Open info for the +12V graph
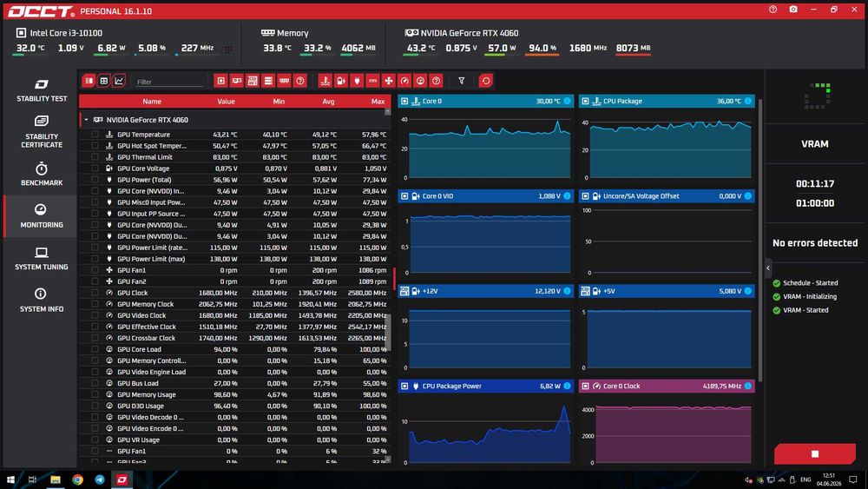 pos(567,291)
